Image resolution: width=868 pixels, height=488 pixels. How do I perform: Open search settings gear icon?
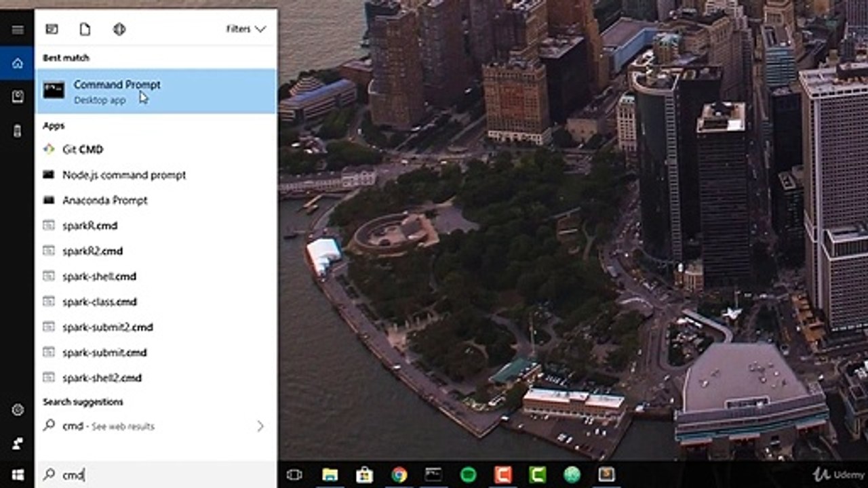(18, 410)
